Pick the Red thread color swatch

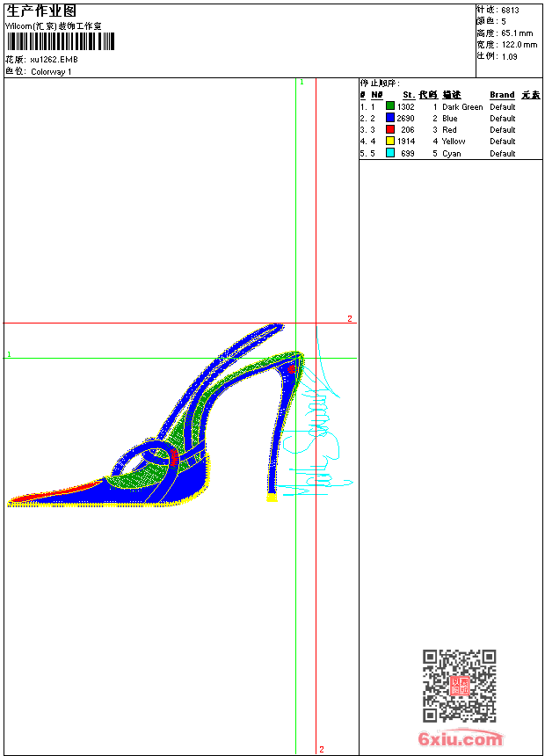point(390,129)
